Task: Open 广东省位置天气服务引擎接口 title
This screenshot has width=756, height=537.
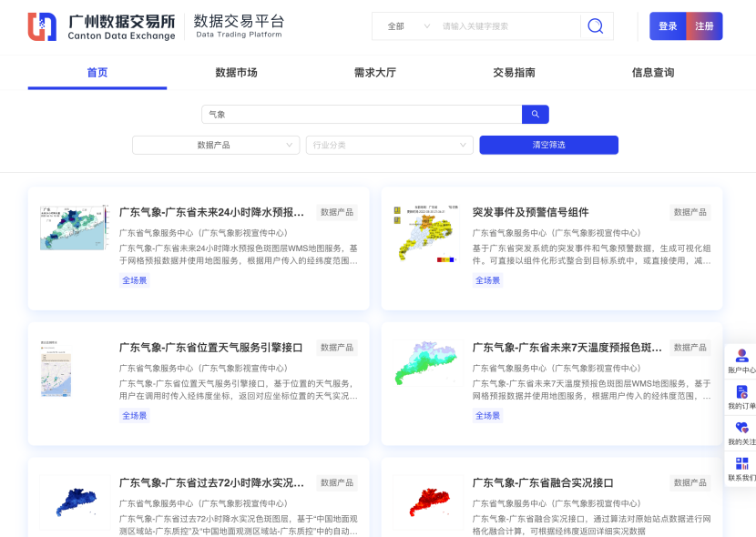Action: point(210,348)
